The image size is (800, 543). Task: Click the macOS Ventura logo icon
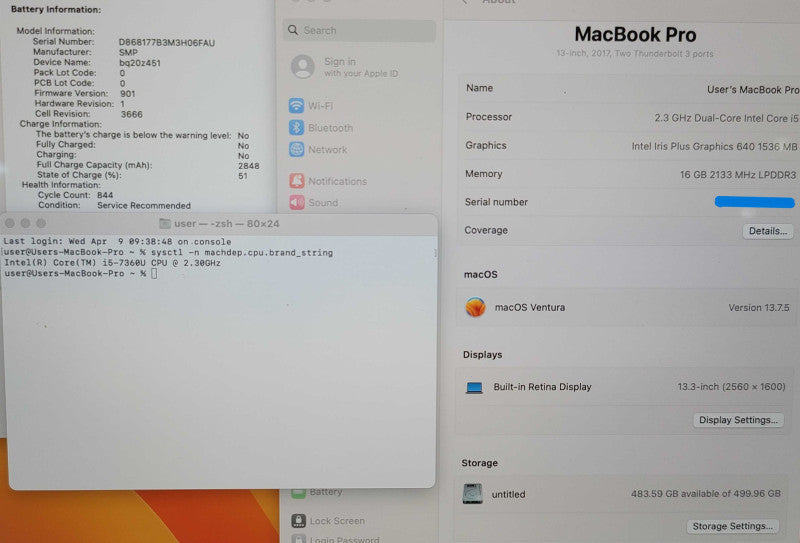pyautogui.click(x=475, y=307)
